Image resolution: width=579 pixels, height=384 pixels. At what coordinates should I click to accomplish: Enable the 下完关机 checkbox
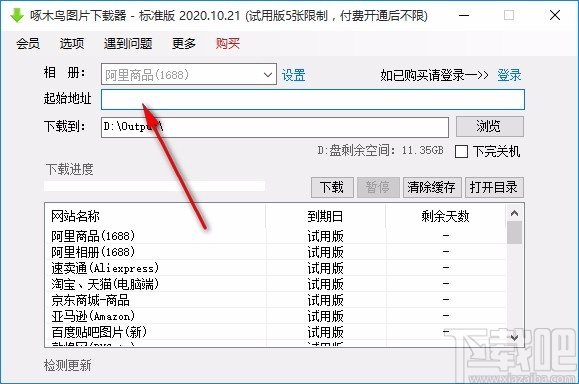(x=461, y=151)
